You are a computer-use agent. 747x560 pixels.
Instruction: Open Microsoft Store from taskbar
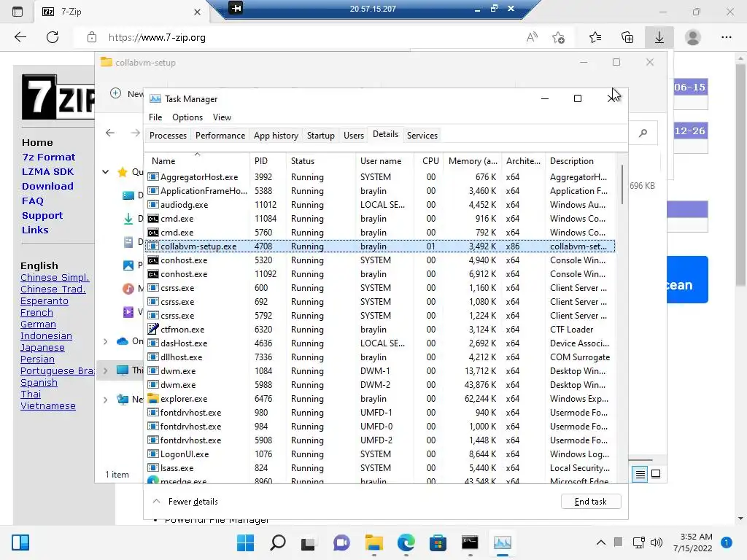pos(438,542)
